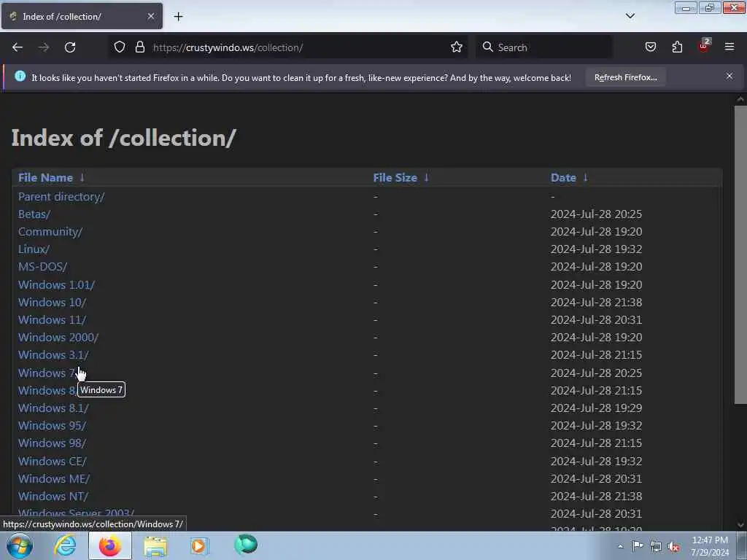747x560 pixels.
Task: Open the Linux/ folder link
Action: tap(34, 249)
